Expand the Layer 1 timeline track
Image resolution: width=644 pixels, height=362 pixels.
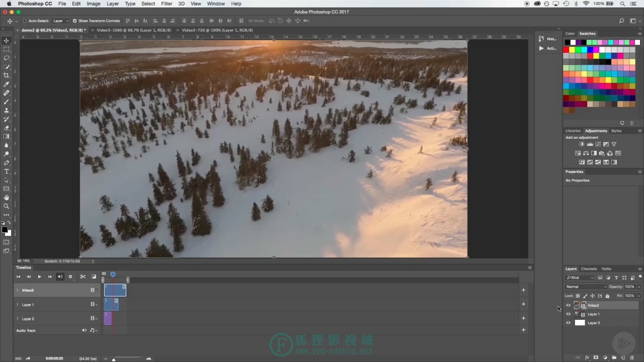[x=18, y=305]
